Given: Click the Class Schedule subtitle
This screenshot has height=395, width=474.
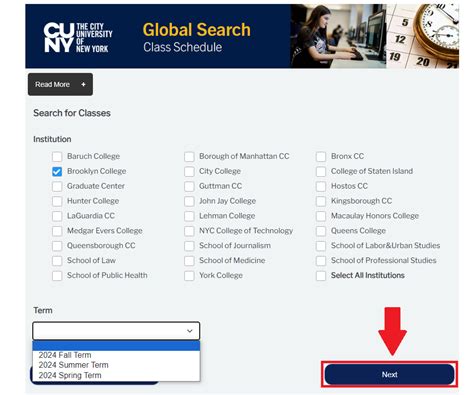Looking at the screenshot, I should (x=182, y=47).
